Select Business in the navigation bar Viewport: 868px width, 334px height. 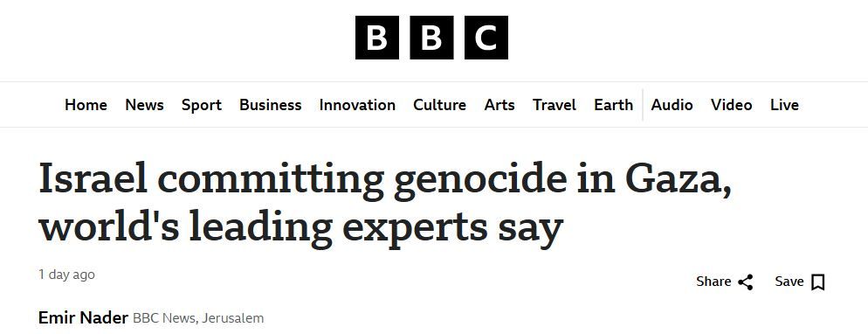pos(270,105)
